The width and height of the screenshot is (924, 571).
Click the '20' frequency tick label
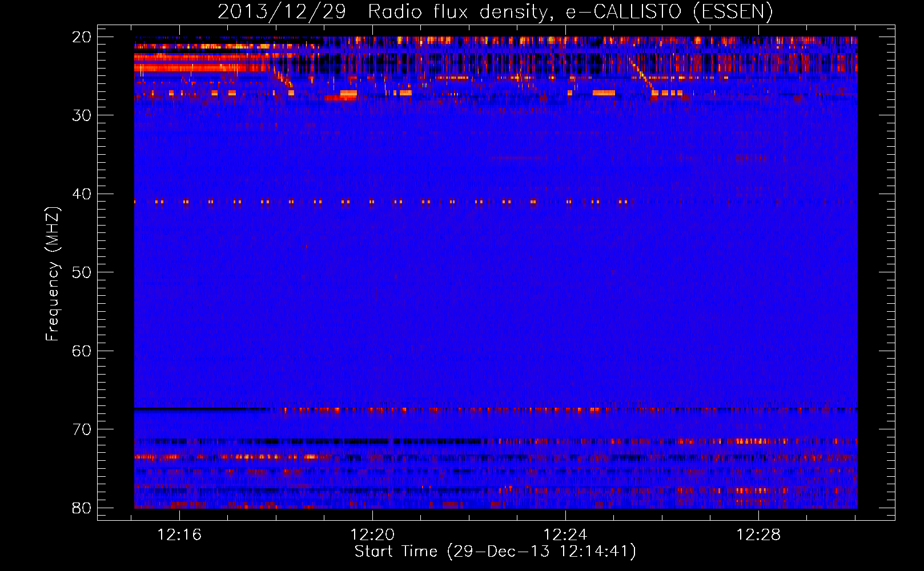pyautogui.click(x=82, y=37)
